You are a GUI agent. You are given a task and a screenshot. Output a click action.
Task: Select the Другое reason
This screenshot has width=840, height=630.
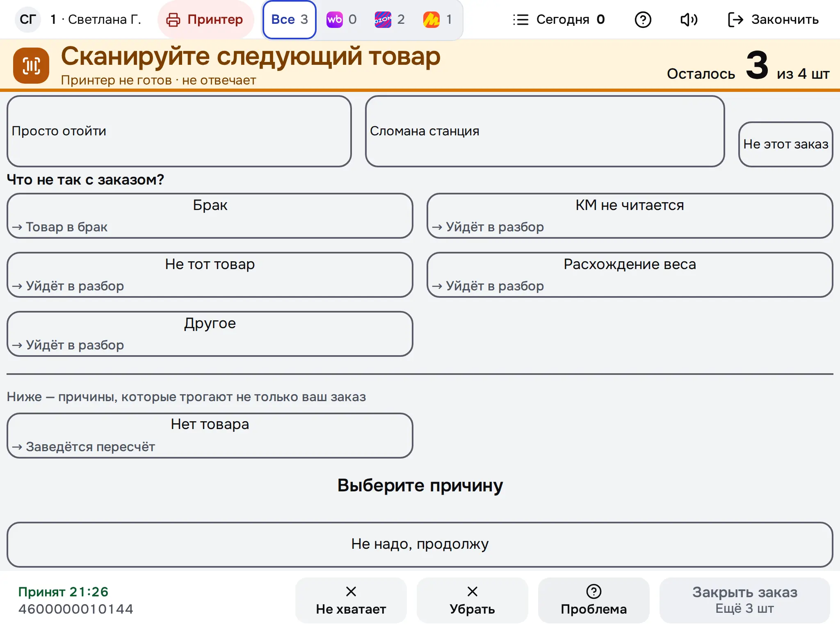coord(210,334)
